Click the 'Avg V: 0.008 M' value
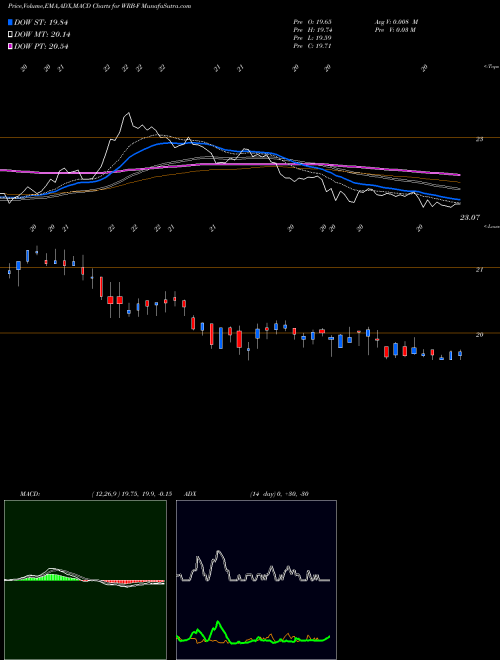Image resolution: width=500 pixels, height=660 pixels. tap(396, 22)
